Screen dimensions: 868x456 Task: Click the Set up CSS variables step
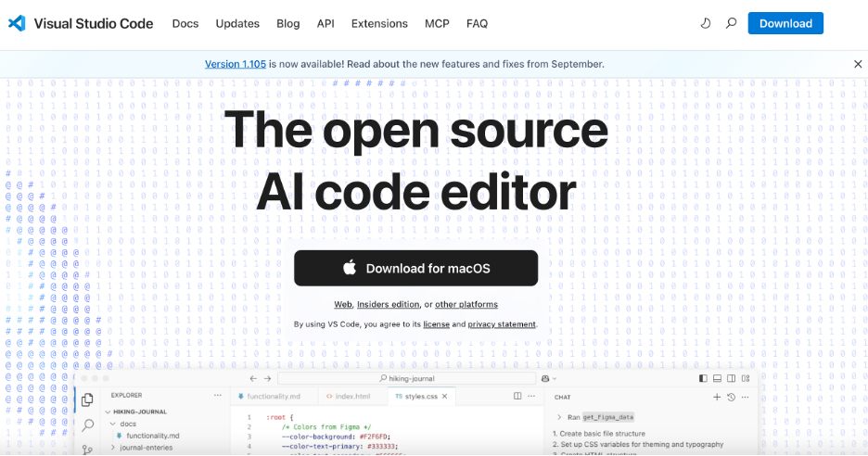point(638,444)
